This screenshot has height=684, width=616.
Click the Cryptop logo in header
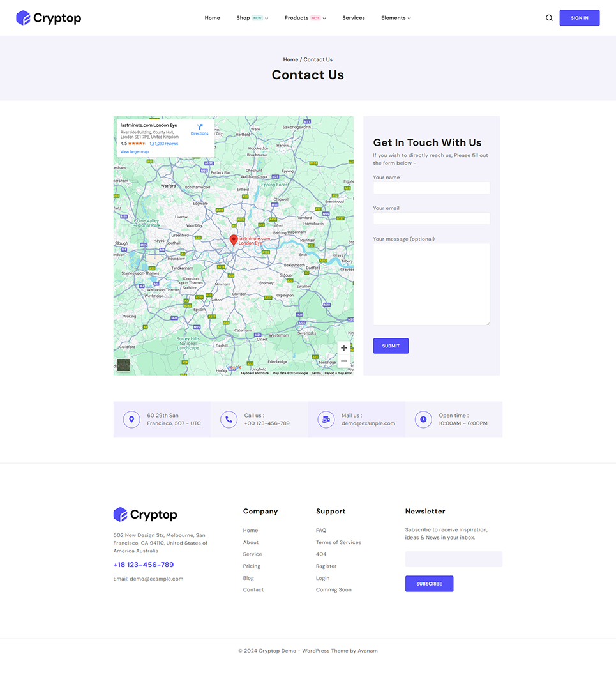[x=49, y=18]
